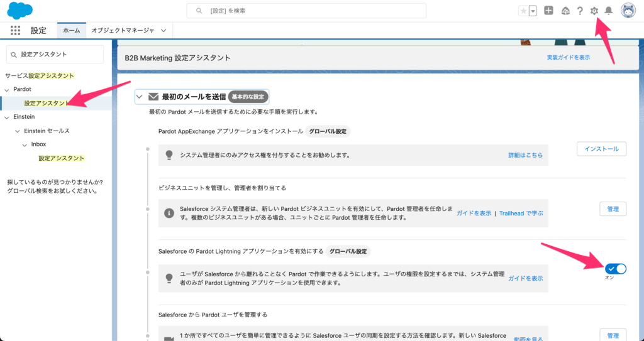Viewport: 644px width, 341px height.
Task: Open the App Launcher grid icon
Action: coord(15,30)
